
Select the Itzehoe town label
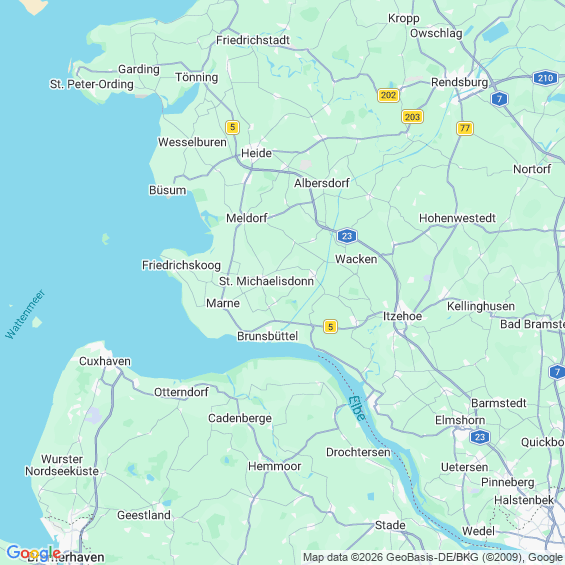click(x=402, y=316)
